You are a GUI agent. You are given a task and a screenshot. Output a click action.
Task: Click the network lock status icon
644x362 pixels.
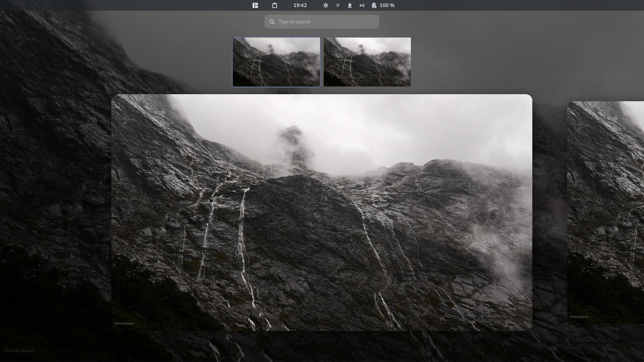tap(350, 5)
